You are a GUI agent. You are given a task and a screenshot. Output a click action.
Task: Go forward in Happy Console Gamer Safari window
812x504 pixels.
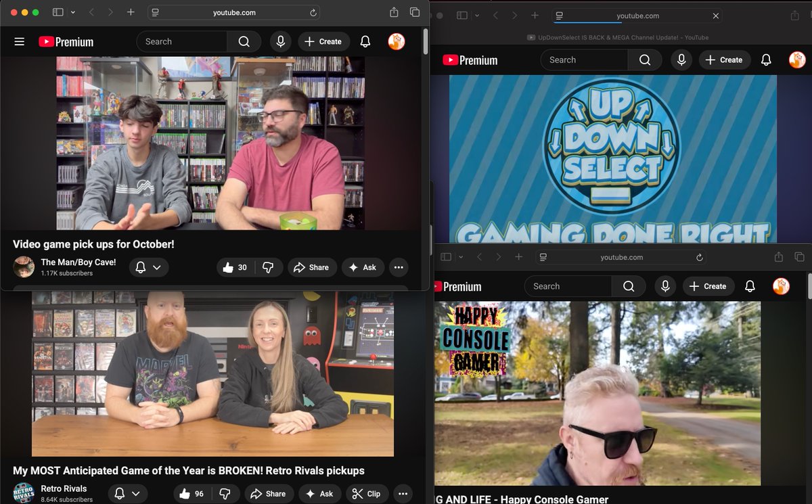(499, 257)
